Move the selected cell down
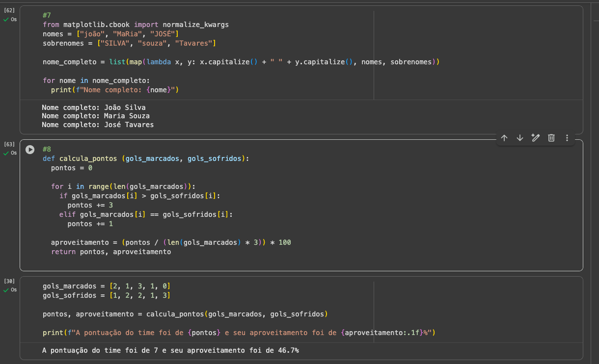This screenshot has height=364, width=599. click(520, 138)
